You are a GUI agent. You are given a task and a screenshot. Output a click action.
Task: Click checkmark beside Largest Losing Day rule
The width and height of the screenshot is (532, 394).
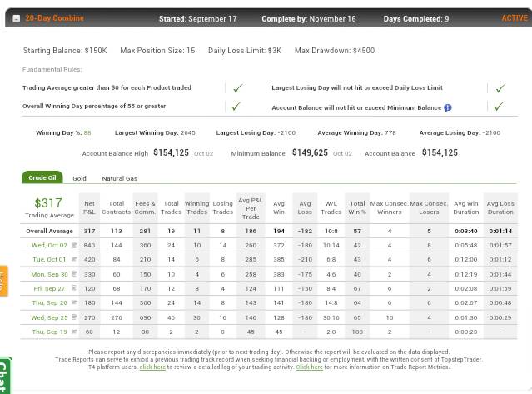tap(500, 88)
